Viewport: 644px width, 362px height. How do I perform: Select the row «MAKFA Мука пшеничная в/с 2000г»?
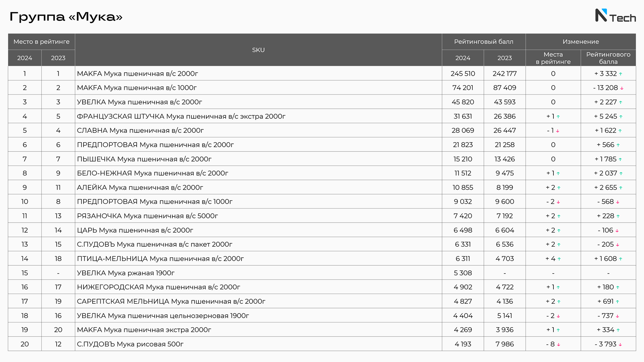(x=322, y=73)
